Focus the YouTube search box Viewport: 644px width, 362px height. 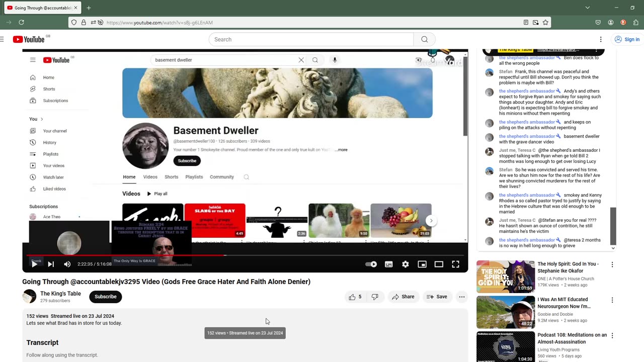click(311, 39)
